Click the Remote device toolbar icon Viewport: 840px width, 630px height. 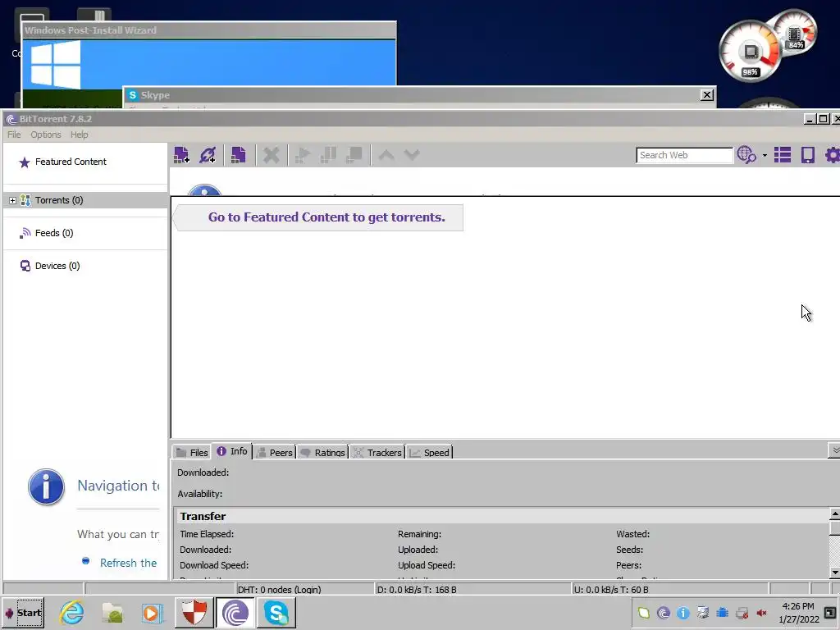click(x=808, y=155)
